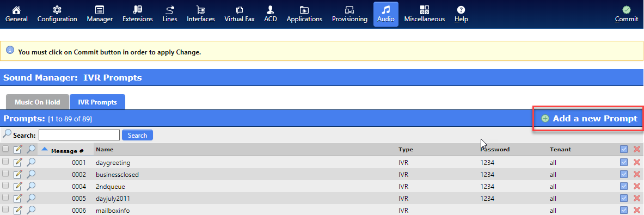The width and height of the screenshot is (644, 215).
Task: Open the Audio menu
Action: point(385,14)
